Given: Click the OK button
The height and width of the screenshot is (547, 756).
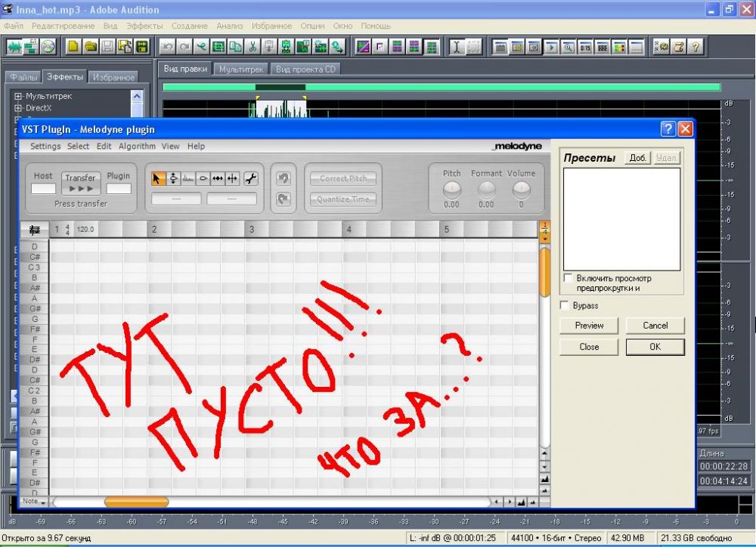Looking at the screenshot, I should tap(655, 347).
